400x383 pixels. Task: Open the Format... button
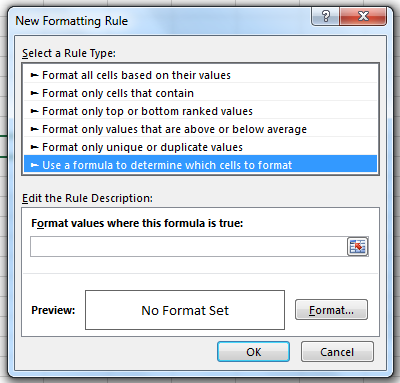coord(331,310)
